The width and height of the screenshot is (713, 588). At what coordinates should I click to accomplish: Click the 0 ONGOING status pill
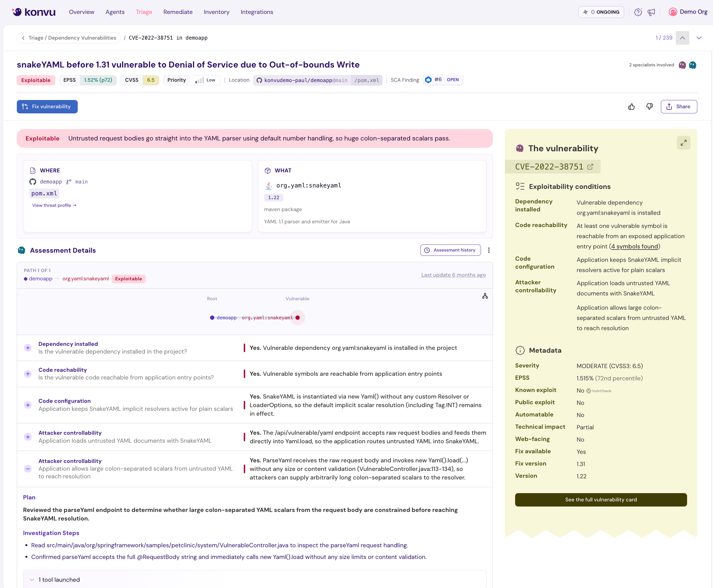601,12
